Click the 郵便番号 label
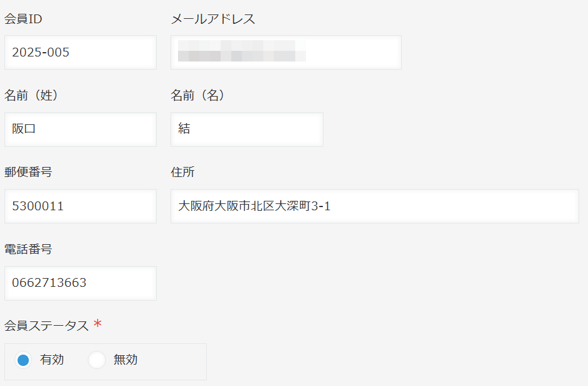 click(28, 172)
